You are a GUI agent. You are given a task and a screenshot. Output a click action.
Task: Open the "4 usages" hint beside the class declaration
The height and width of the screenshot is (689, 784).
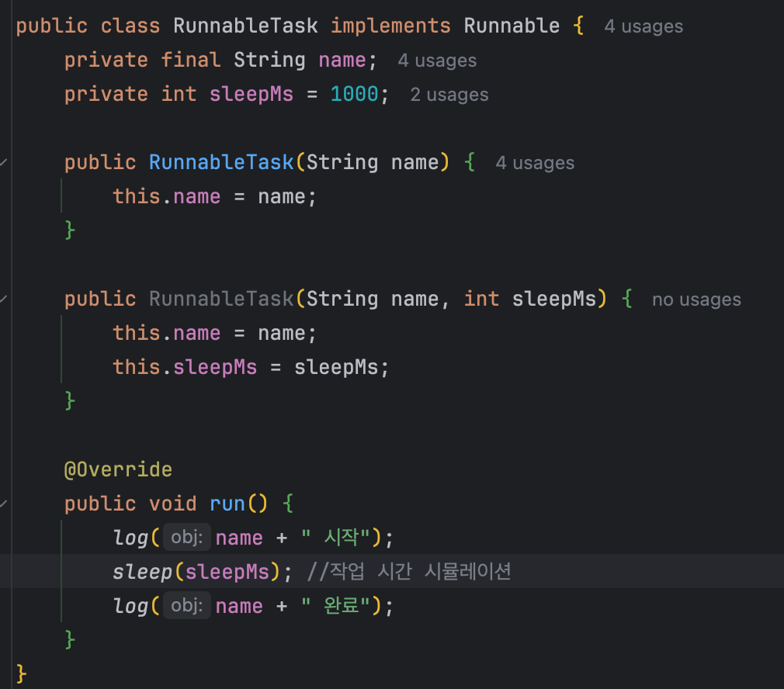tap(644, 26)
